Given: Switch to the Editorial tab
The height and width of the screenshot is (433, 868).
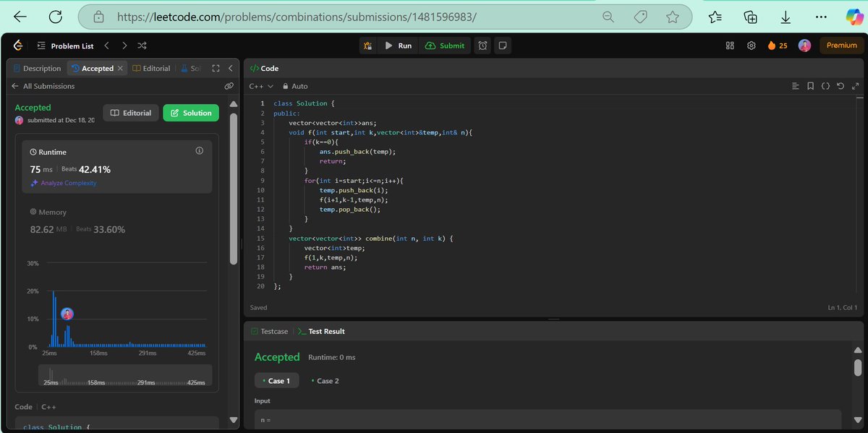Looking at the screenshot, I should click(151, 69).
